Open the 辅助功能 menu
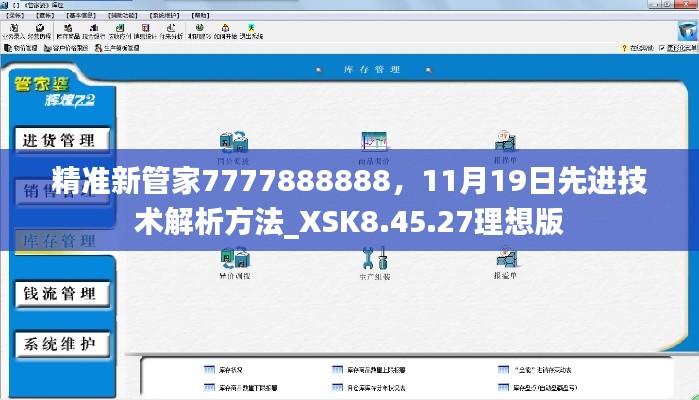This screenshot has height=400, width=699. [x=123, y=15]
